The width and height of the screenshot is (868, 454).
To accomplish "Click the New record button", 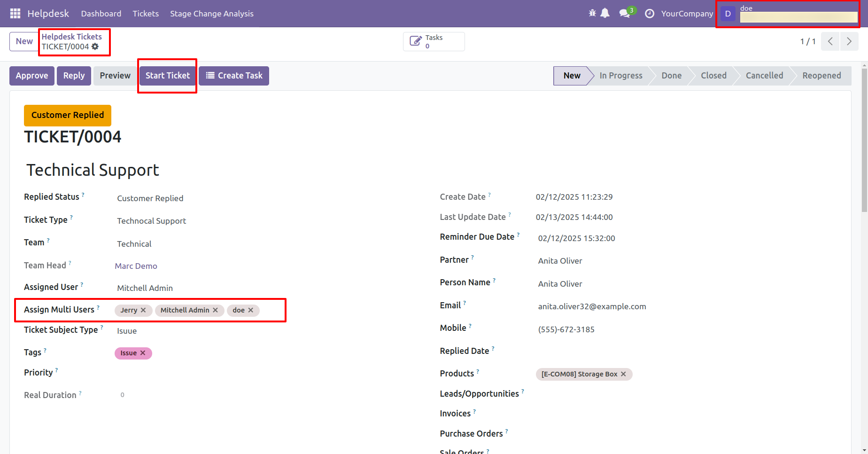I will [x=24, y=41].
